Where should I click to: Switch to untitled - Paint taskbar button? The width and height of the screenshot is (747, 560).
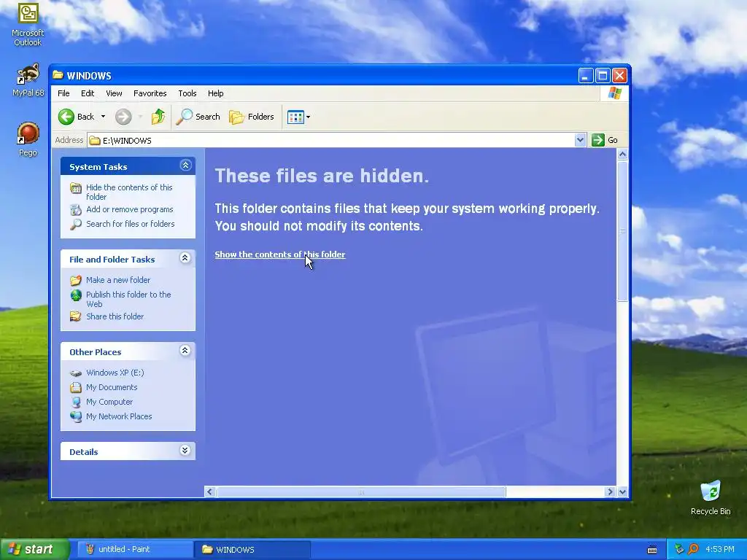136,550
